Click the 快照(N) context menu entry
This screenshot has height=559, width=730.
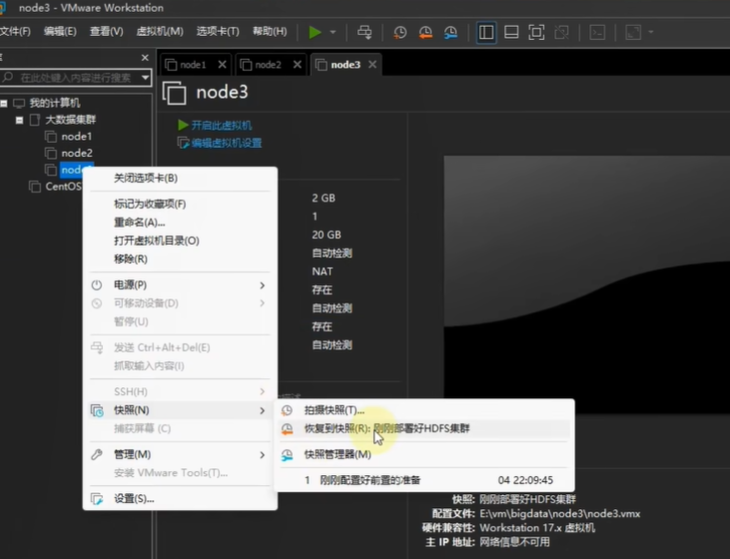pyautogui.click(x=180, y=410)
